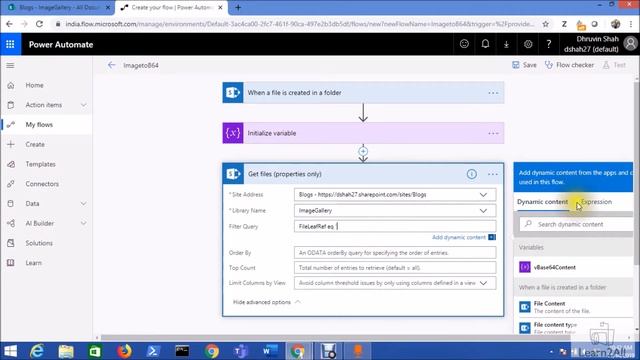Click the SharePoint icon on trigger step
This screenshot has height=360, width=640.
(x=233, y=93)
